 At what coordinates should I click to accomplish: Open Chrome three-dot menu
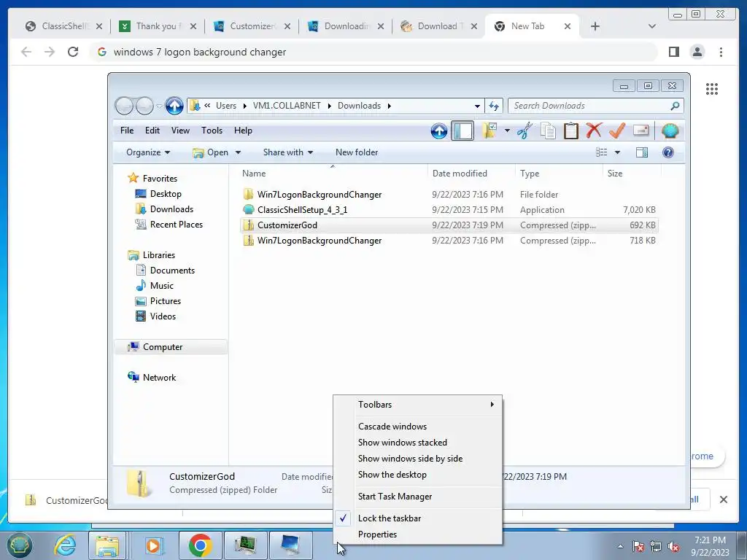click(721, 52)
